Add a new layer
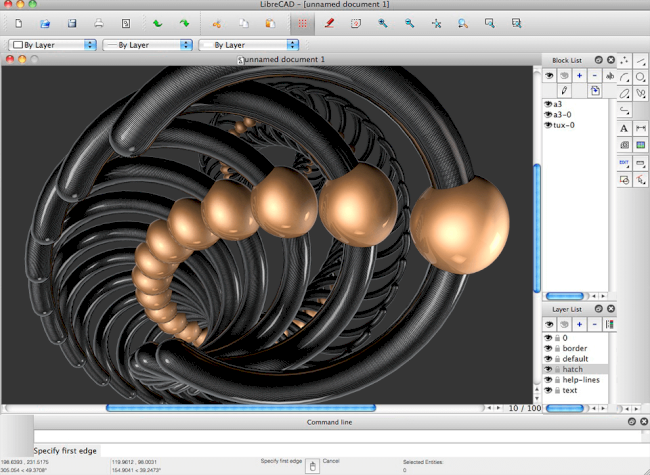650x475 pixels. click(580, 325)
